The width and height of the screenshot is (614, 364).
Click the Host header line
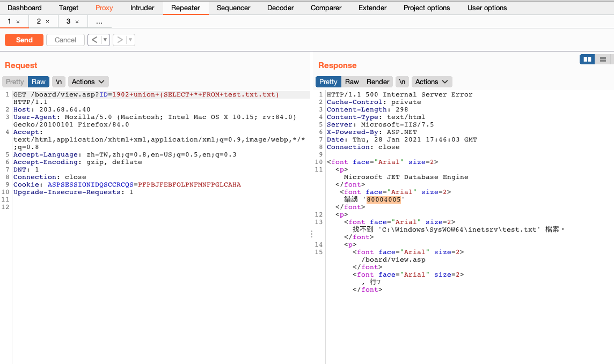[x=52, y=109]
